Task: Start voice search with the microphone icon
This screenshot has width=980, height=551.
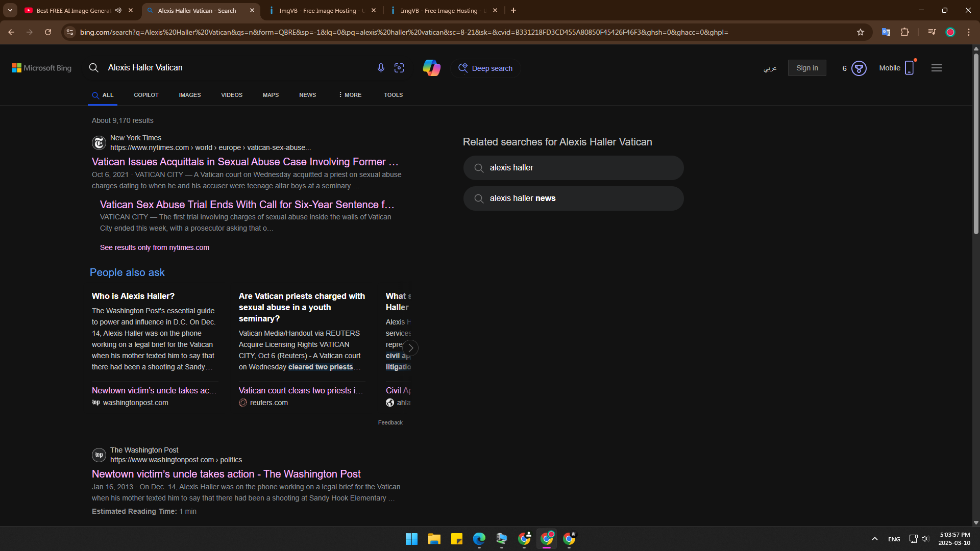Action: click(381, 68)
